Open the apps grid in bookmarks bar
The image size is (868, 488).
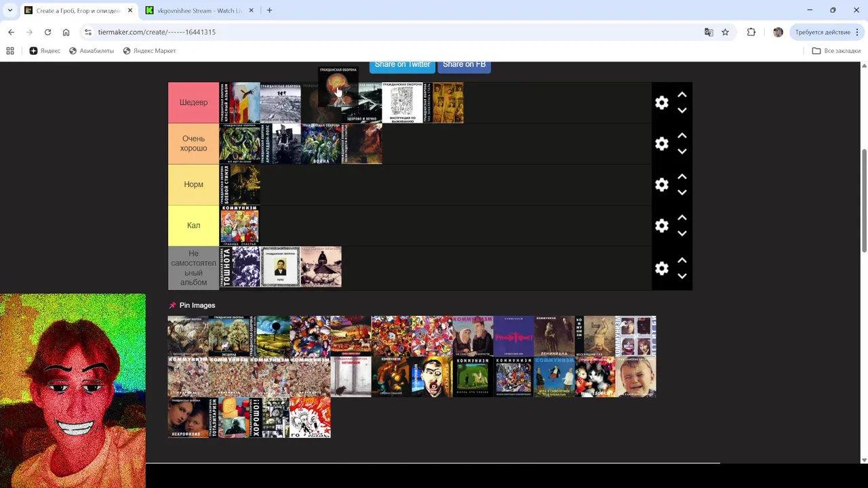pos(10,51)
